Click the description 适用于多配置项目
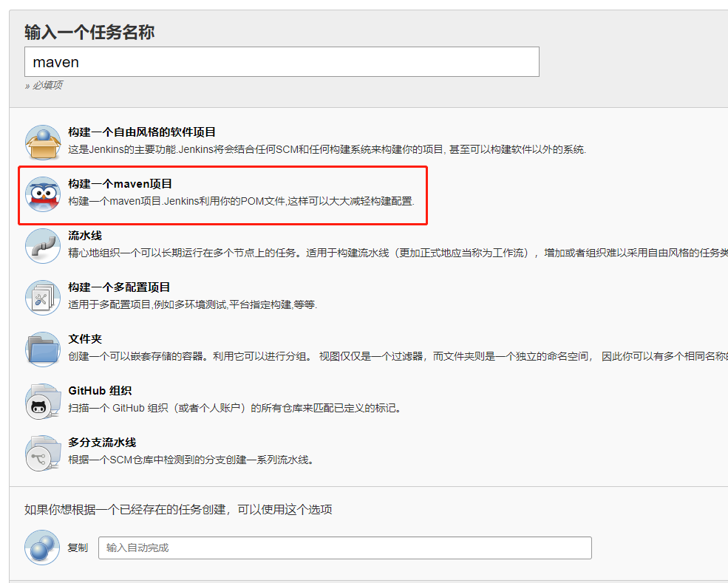728x583 pixels. click(x=193, y=304)
